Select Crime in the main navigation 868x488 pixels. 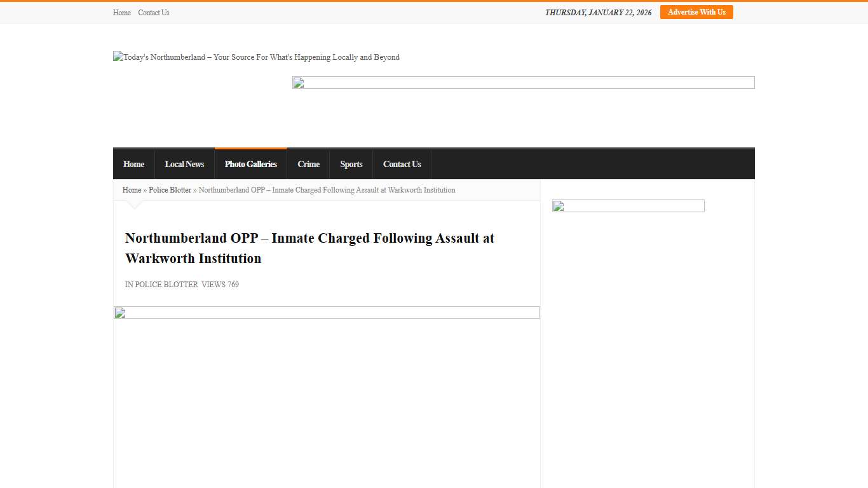tap(308, 164)
